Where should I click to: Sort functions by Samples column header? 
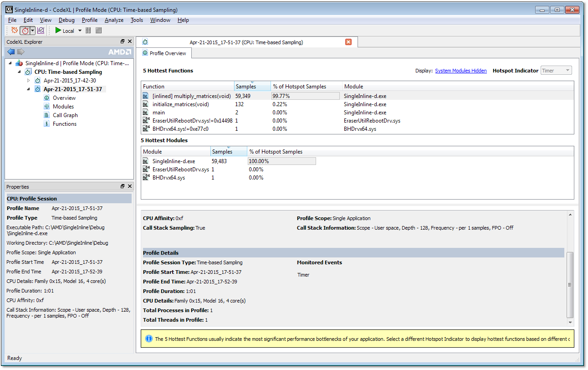(252, 87)
